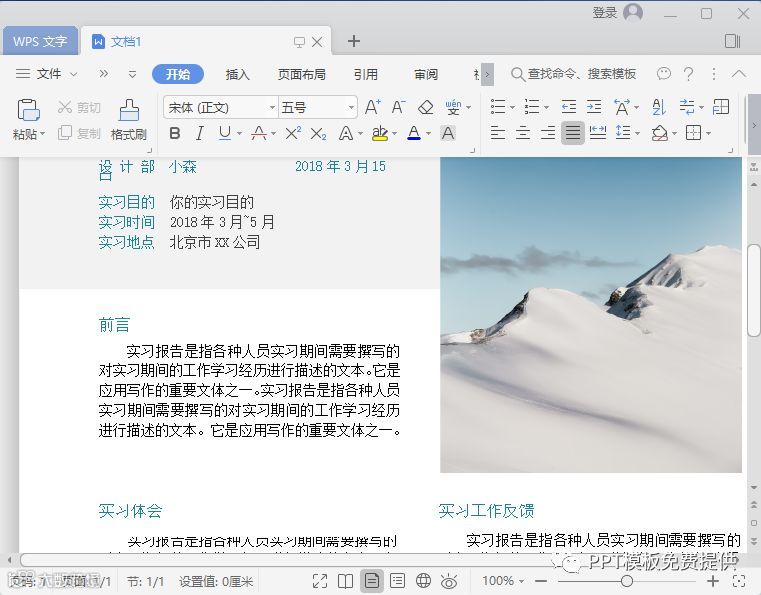The image size is (761, 595).
Task: Center align the text
Action: [x=523, y=132]
